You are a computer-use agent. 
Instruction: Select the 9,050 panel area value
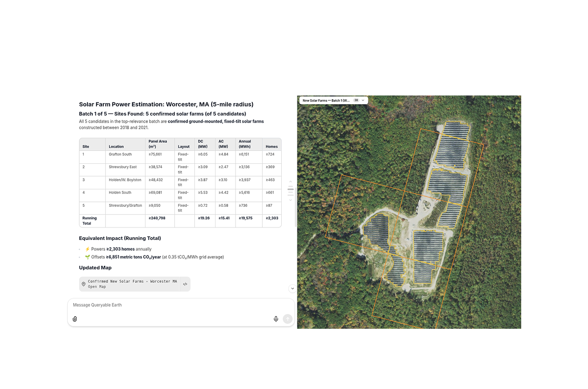click(155, 206)
